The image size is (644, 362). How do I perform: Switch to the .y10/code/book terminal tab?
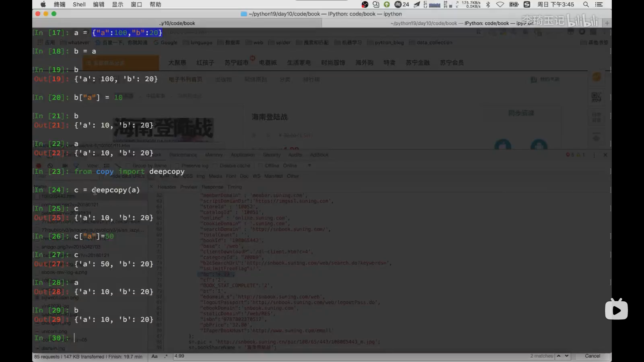point(177,23)
